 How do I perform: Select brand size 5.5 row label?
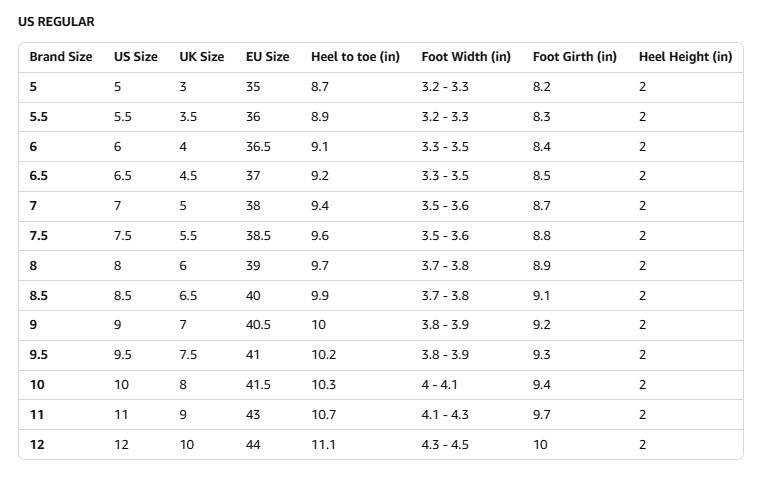39,117
